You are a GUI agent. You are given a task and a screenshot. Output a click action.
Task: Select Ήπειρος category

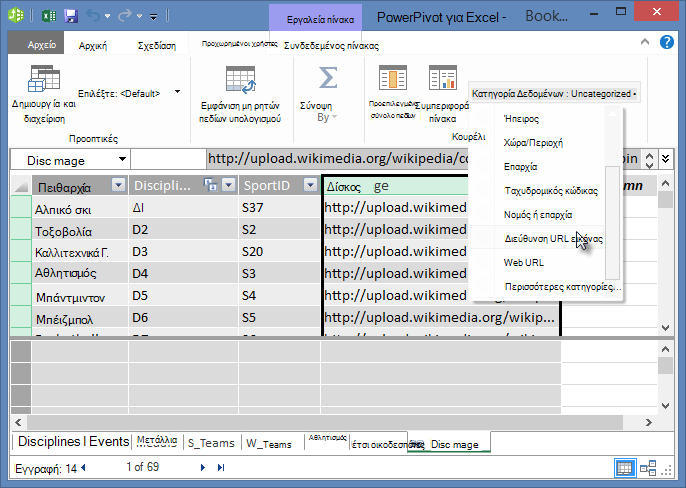pos(521,119)
